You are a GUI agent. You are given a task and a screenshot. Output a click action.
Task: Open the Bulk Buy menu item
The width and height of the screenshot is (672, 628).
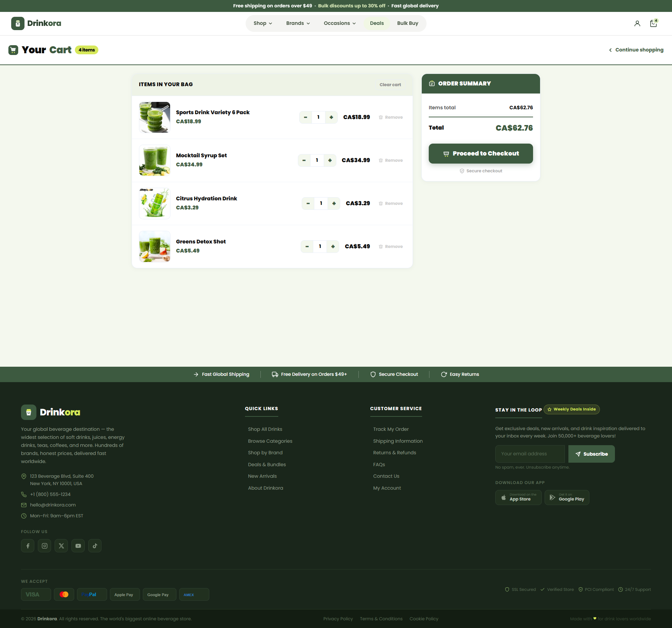point(408,23)
